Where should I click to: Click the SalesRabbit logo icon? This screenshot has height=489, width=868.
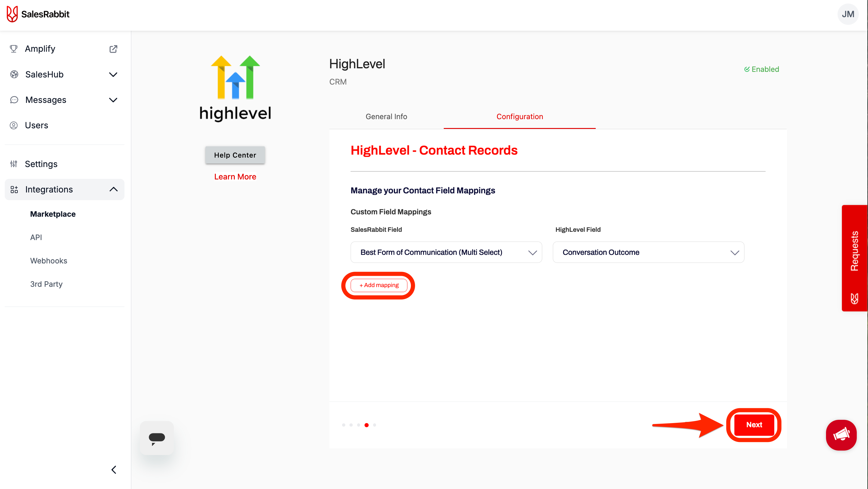pos(12,14)
